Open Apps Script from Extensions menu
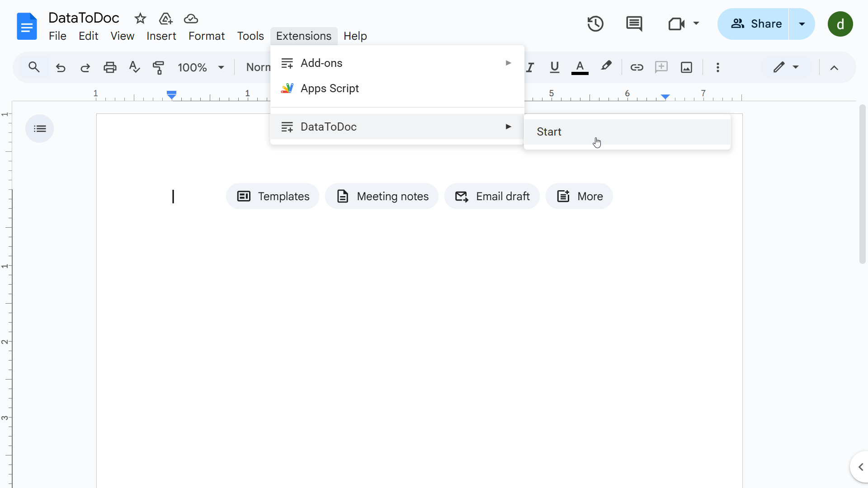868x488 pixels. pyautogui.click(x=397, y=89)
